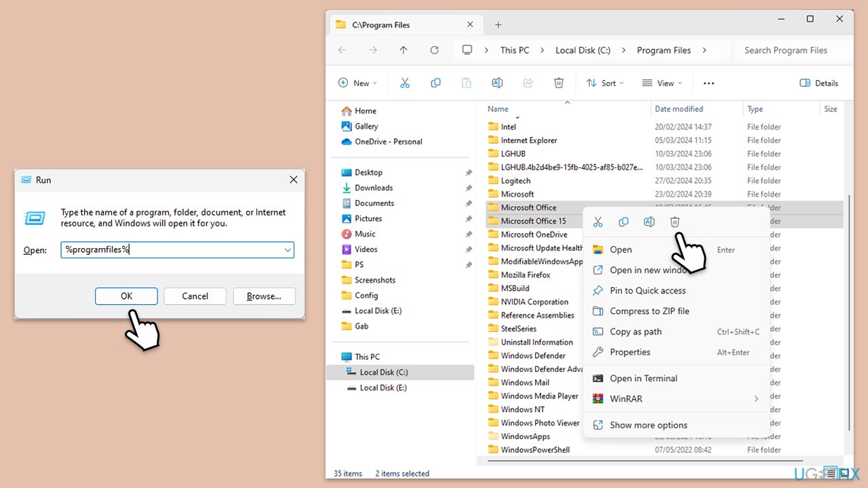Click the Rename icon in context menu
The image size is (868, 488).
649,222
